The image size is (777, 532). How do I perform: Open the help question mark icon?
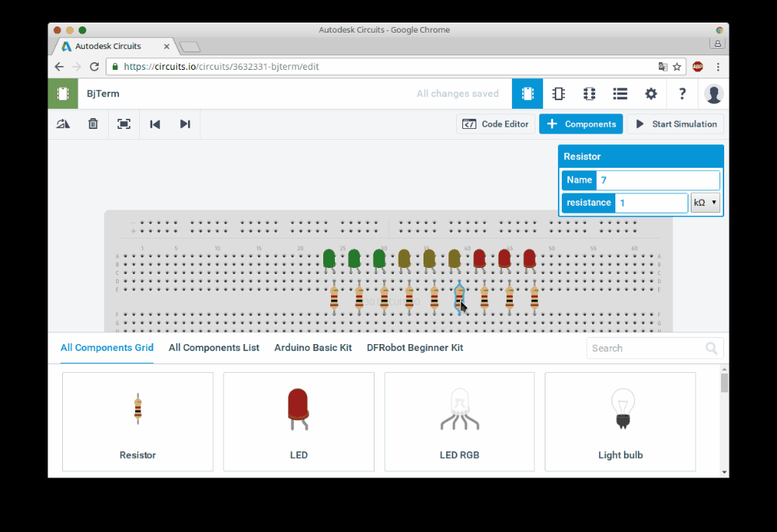point(682,94)
